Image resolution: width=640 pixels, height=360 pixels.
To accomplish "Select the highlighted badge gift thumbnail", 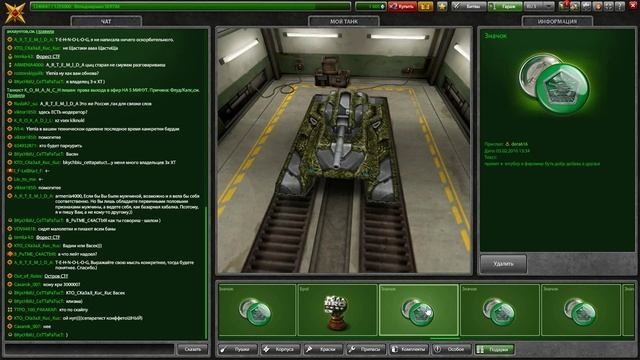I will coord(418,310).
